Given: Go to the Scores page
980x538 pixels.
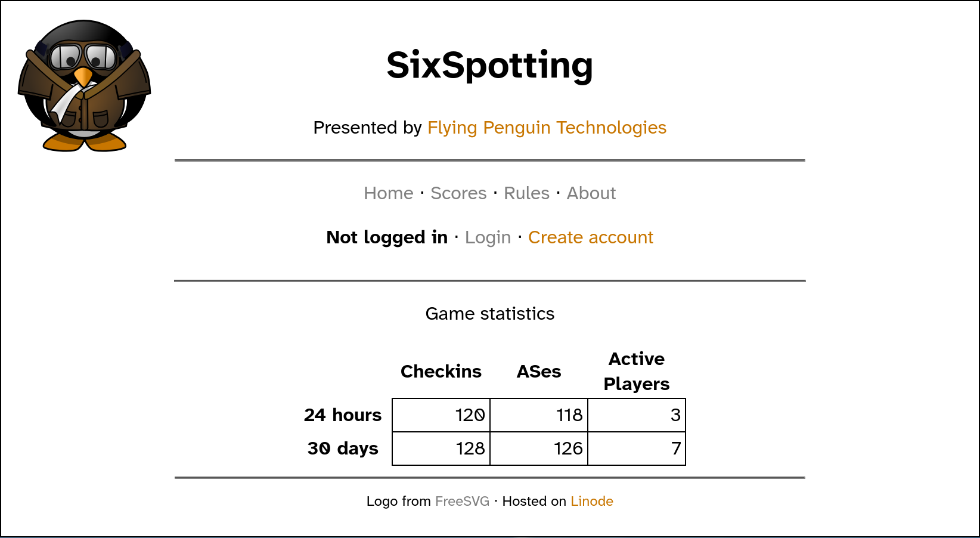Looking at the screenshot, I should coord(458,193).
